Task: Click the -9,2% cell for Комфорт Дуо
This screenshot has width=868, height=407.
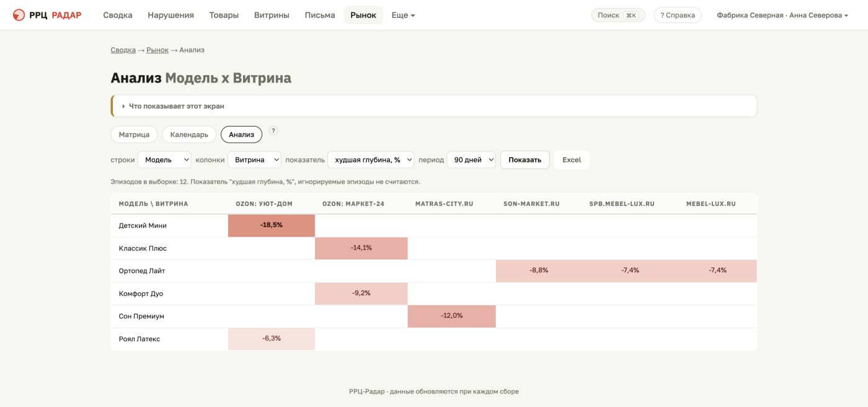Action: pyautogui.click(x=361, y=293)
